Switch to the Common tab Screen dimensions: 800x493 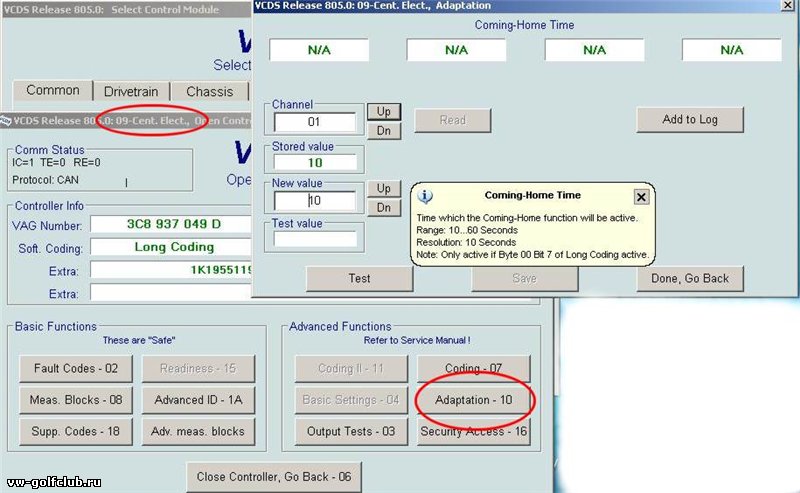tap(53, 90)
